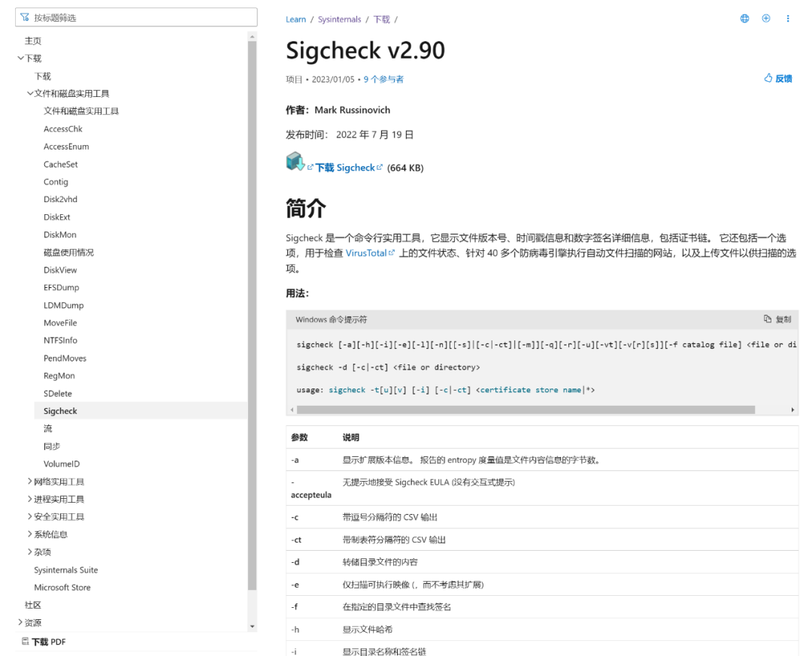Open Disk2vhd in the sidebar
This screenshot has width=812, height=656.
[61, 199]
